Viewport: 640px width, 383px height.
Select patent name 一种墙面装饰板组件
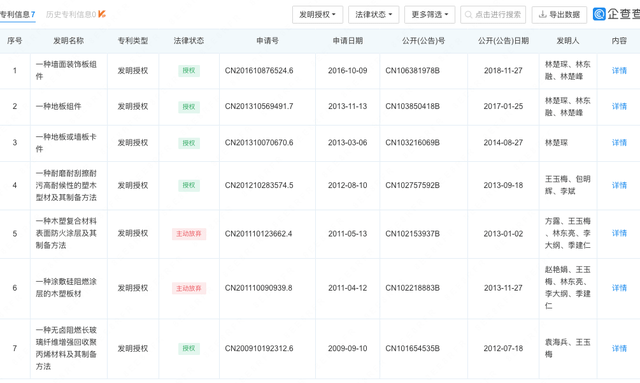click(x=66, y=71)
